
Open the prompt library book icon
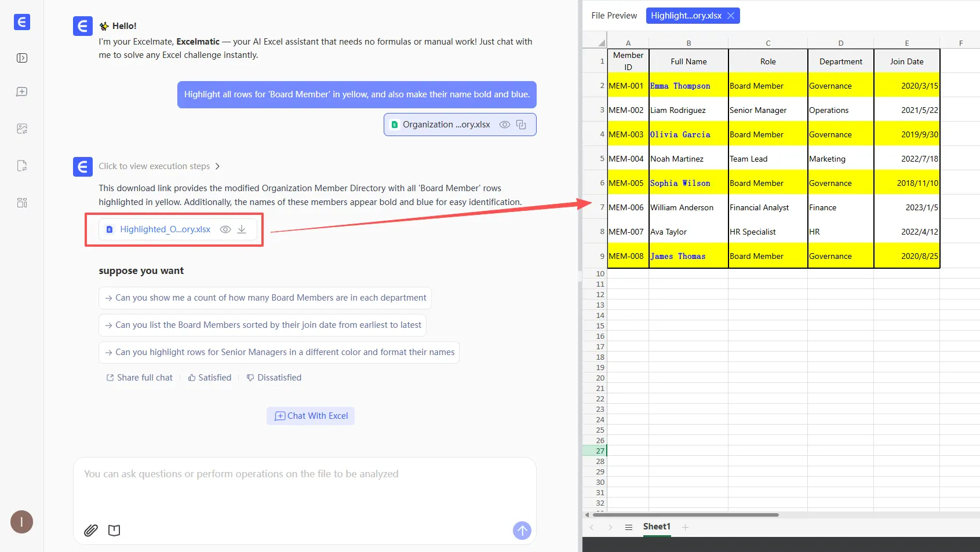click(x=114, y=530)
